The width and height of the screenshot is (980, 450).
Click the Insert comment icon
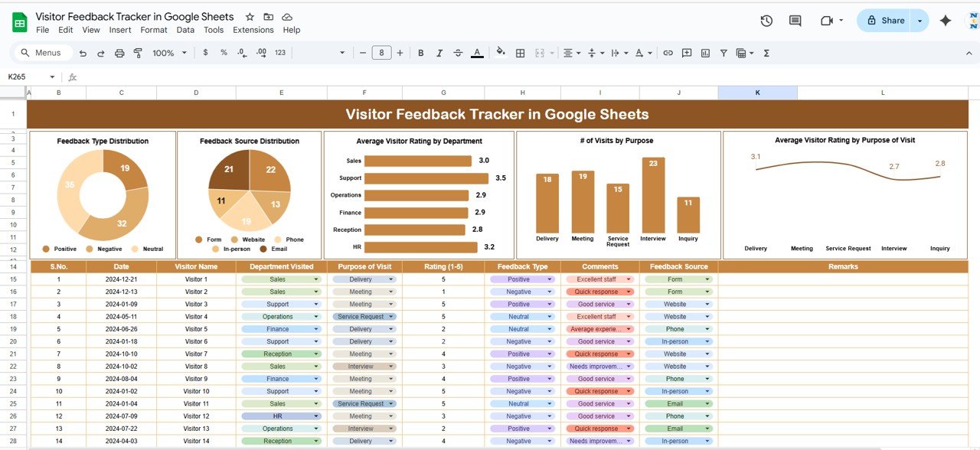click(687, 53)
